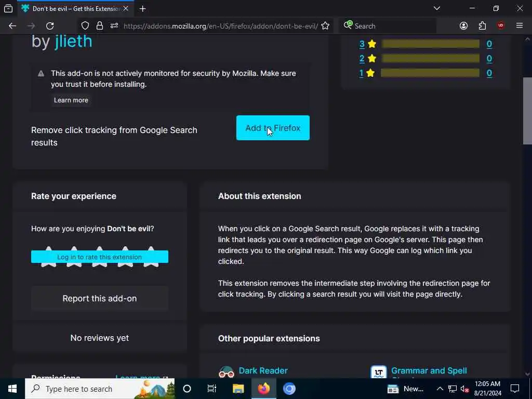Expand the list all tabs dropdown arrow
532x399 pixels.
[x=436, y=8]
